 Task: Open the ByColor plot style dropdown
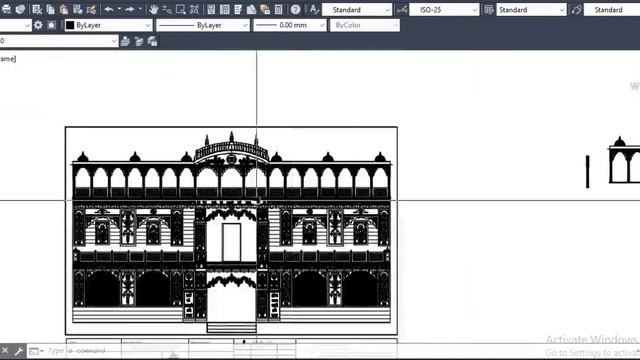365,25
